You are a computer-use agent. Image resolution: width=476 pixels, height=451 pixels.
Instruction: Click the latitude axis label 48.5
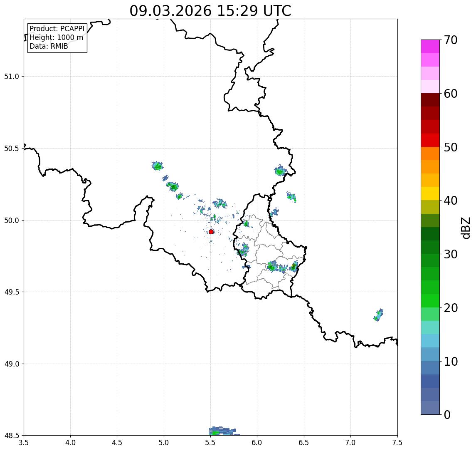point(12,436)
